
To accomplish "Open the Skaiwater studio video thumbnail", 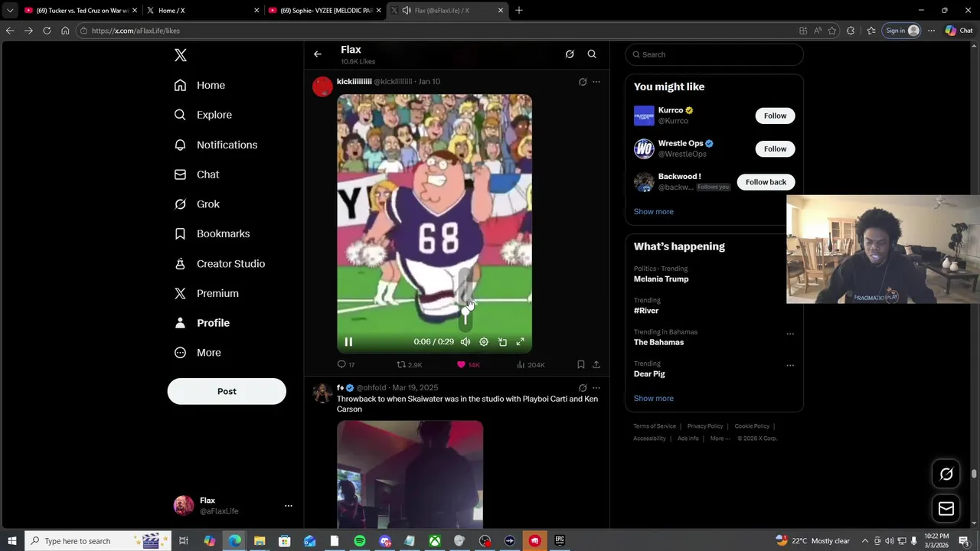I will (410, 474).
